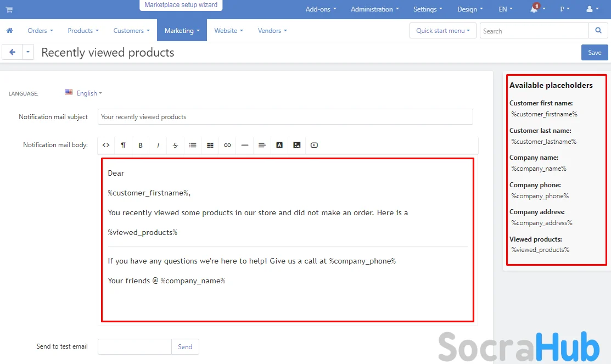Send the test email

coord(185,346)
